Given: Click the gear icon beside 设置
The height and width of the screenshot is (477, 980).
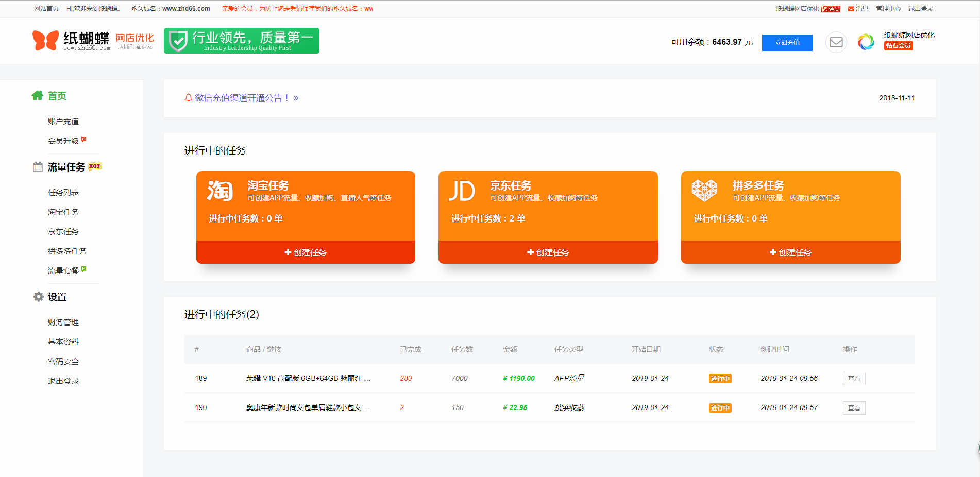Looking at the screenshot, I should tap(38, 297).
